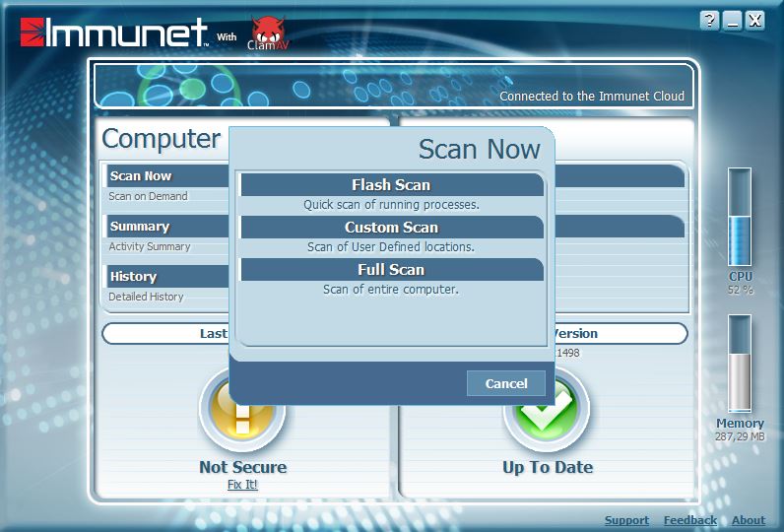Click the Fix It! link
Image resolution: width=784 pixels, height=532 pixels.
pyautogui.click(x=242, y=484)
